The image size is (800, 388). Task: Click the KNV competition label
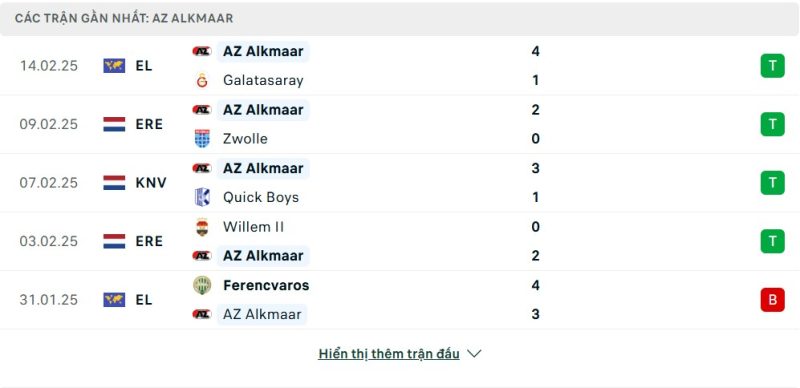click(151, 183)
